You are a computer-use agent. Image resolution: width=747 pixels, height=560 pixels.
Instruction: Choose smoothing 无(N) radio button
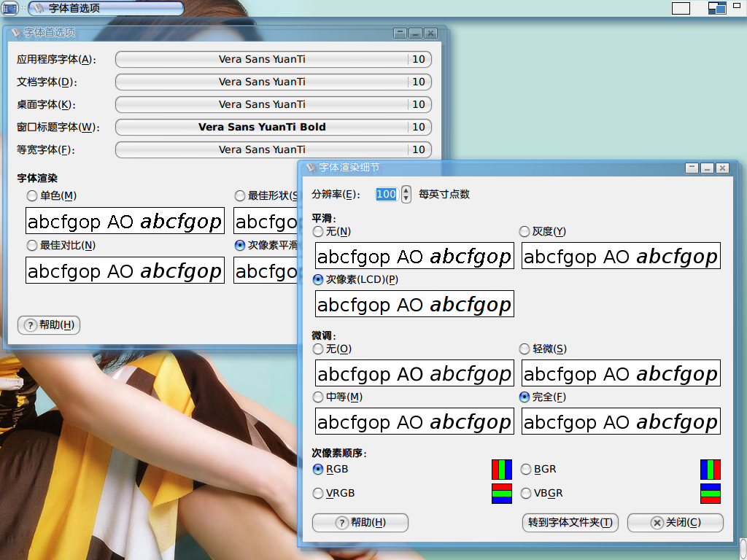pyautogui.click(x=318, y=231)
